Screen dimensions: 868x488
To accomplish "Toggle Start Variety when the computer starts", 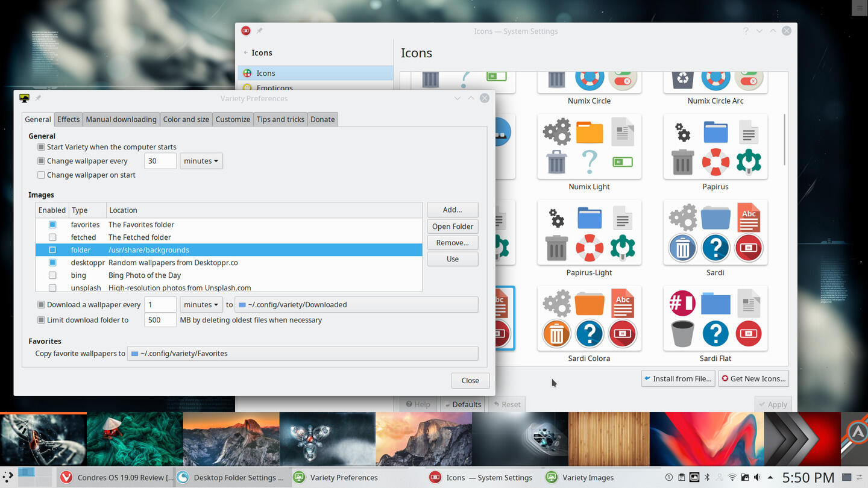I will tap(41, 147).
